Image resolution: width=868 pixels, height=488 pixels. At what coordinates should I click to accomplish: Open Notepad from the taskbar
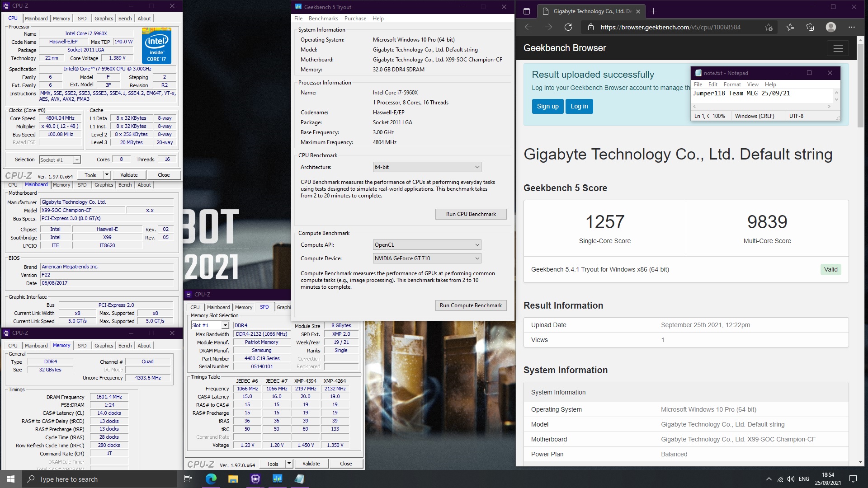point(299,479)
